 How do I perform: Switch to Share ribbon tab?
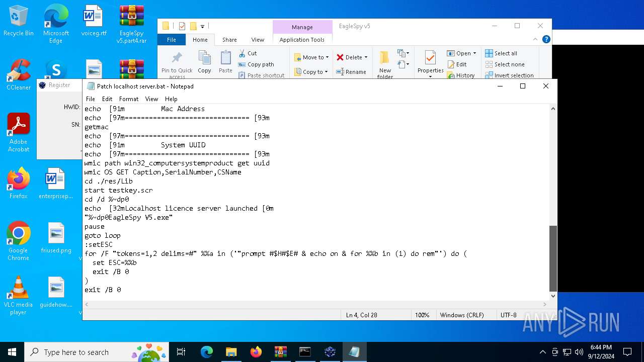(229, 40)
